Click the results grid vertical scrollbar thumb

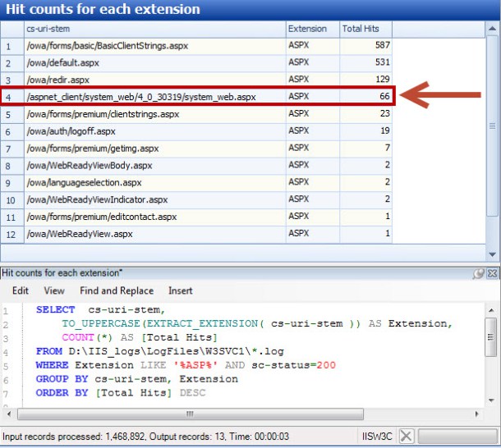(x=492, y=126)
